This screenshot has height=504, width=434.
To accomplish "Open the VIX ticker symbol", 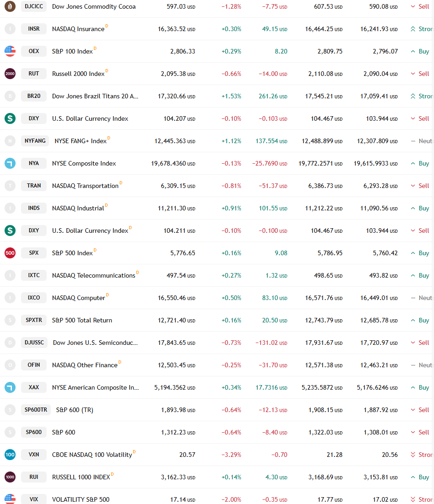I will point(34,499).
